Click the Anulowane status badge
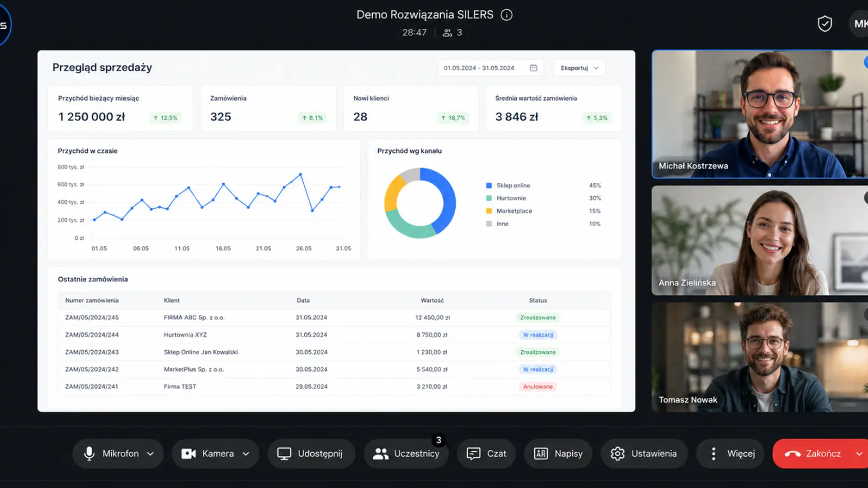 [538, 387]
